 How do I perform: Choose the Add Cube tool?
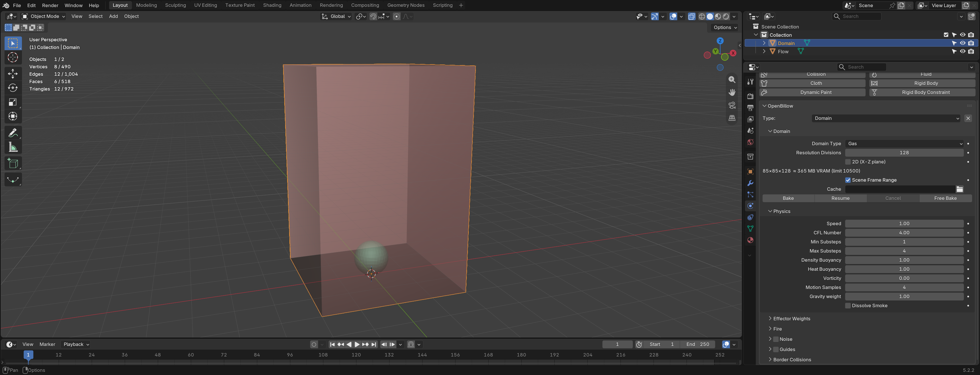pyautogui.click(x=13, y=163)
